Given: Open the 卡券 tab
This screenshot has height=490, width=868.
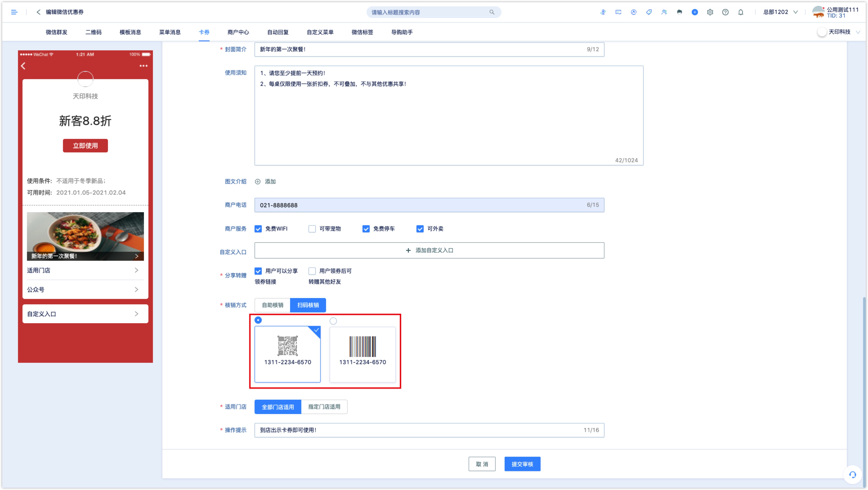Looking at the screenshot, I should tap(204, 32).
